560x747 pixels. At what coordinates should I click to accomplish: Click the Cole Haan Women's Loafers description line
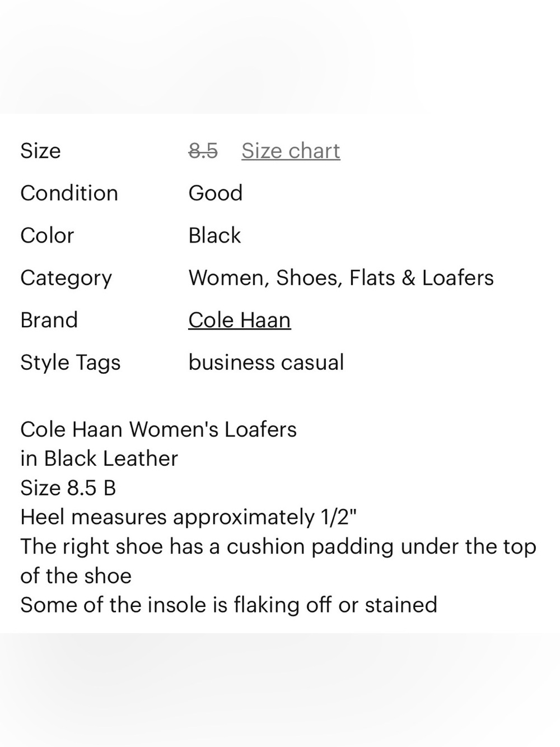158,430
